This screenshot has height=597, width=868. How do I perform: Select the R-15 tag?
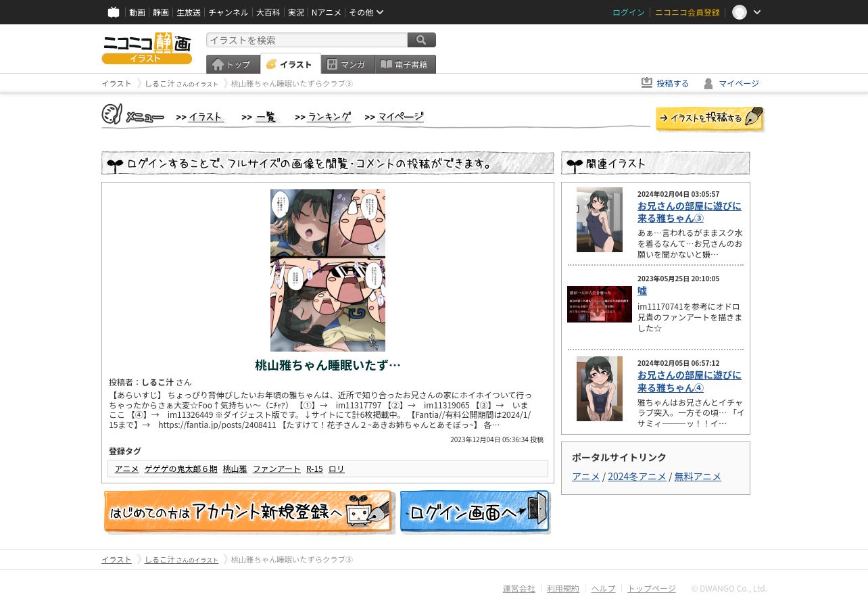314,469
